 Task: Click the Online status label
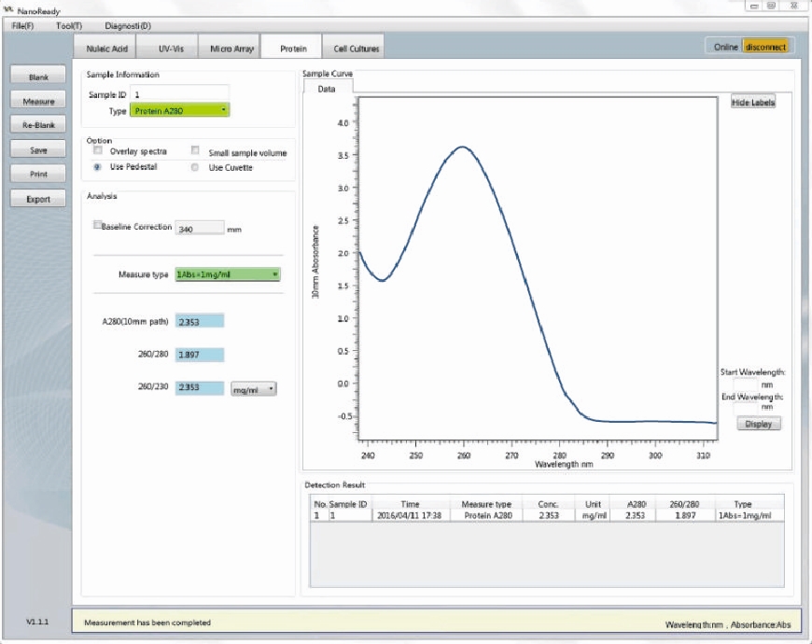tap(725, 47)
